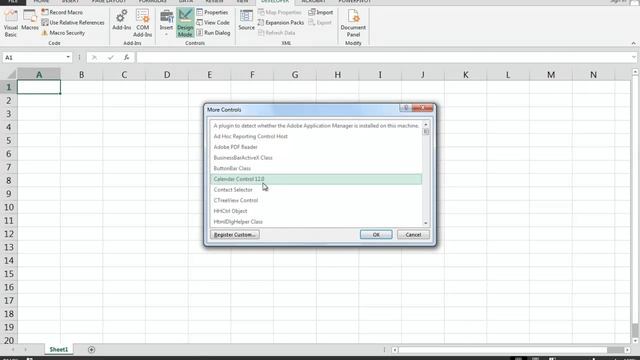The image size is (640, 360).
Task: Toggle Use Relative References
Action: pos(73,22)
